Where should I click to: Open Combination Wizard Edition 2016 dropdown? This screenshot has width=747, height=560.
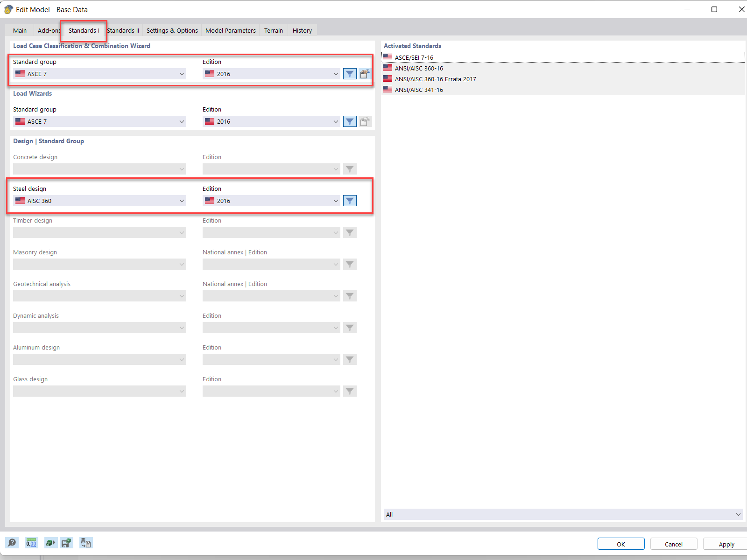click(x=271, y=74)
